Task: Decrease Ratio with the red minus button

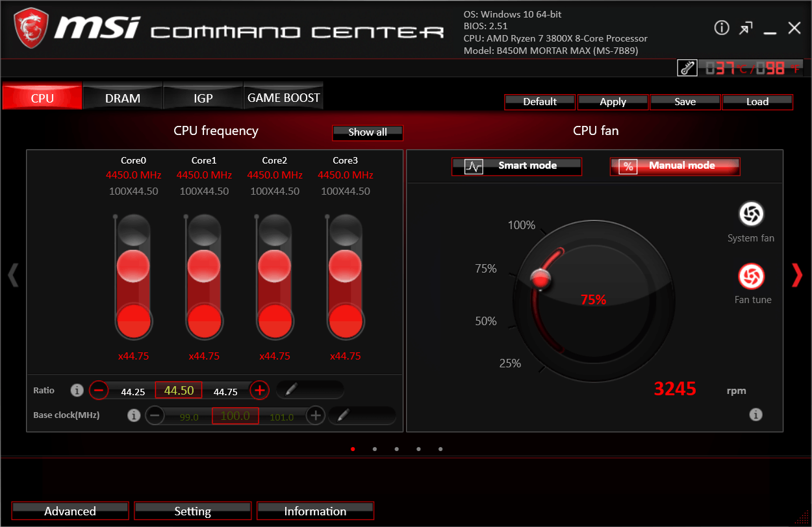Action: 99,390
